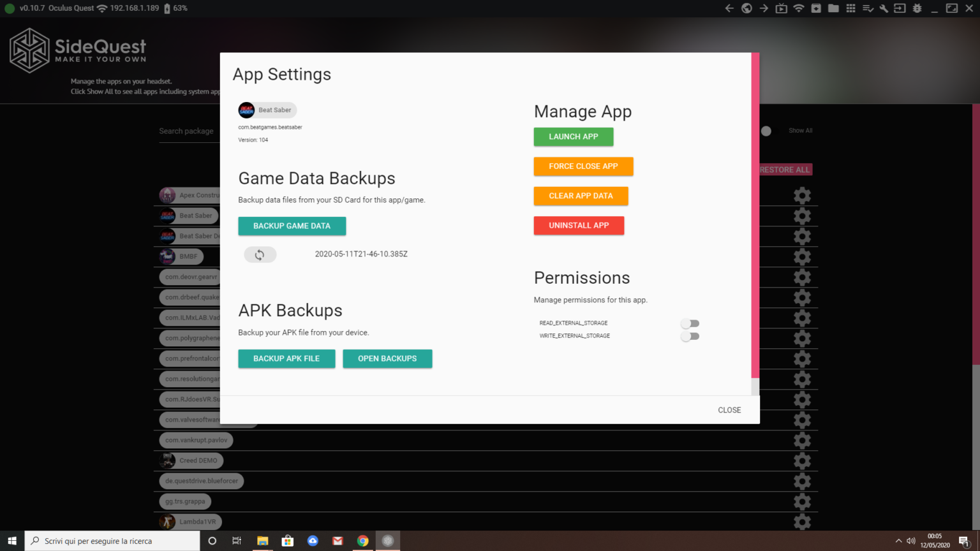Click the back arrow in the top toolbar
Image resolution: width=980 pixels, height=551 pixels.
click(x=729, y=8)
